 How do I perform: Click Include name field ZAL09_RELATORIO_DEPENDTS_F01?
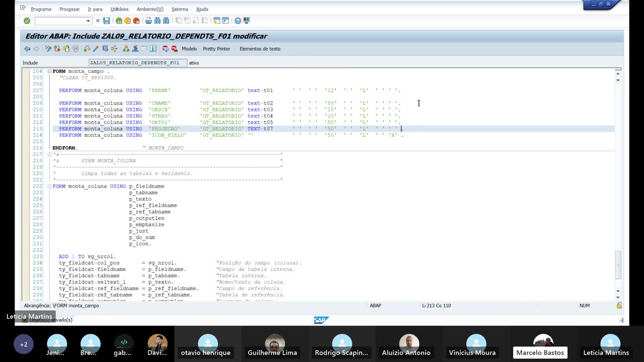(x=138, y=63)
